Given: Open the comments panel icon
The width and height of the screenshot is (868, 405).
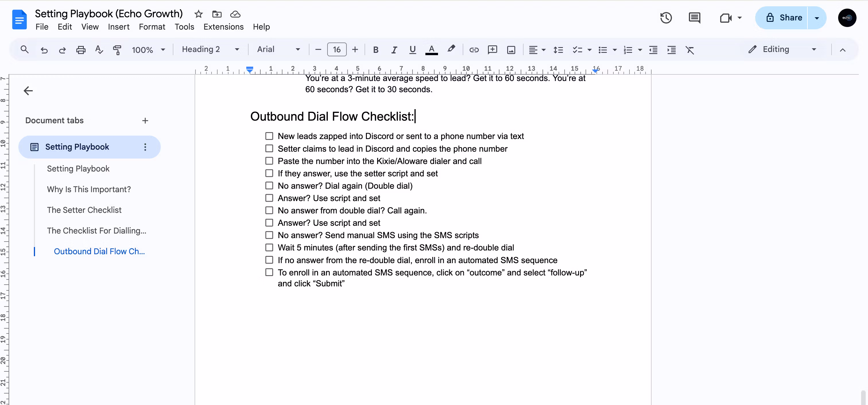Looking at the screenshot, I should (x=694, y=18).
